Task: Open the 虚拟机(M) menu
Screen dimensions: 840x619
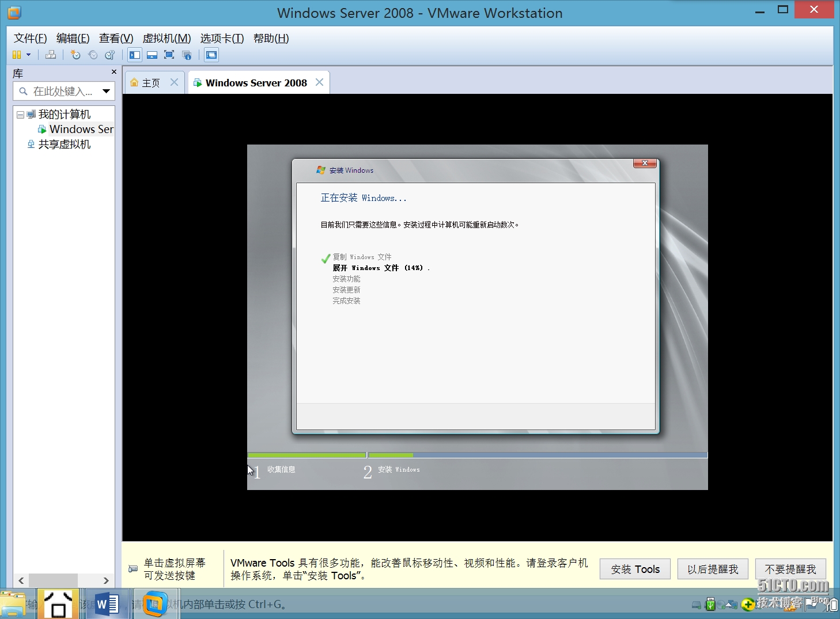Action: pyautogui.click(x=167, y=38)
